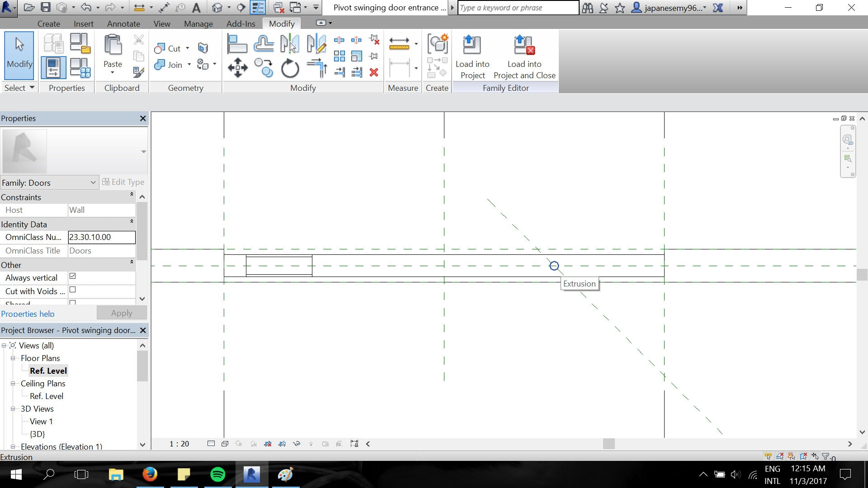Toggle the Cut with Voids checkbox
Screen dimensions: 868x488
click(x=72, y=290)
